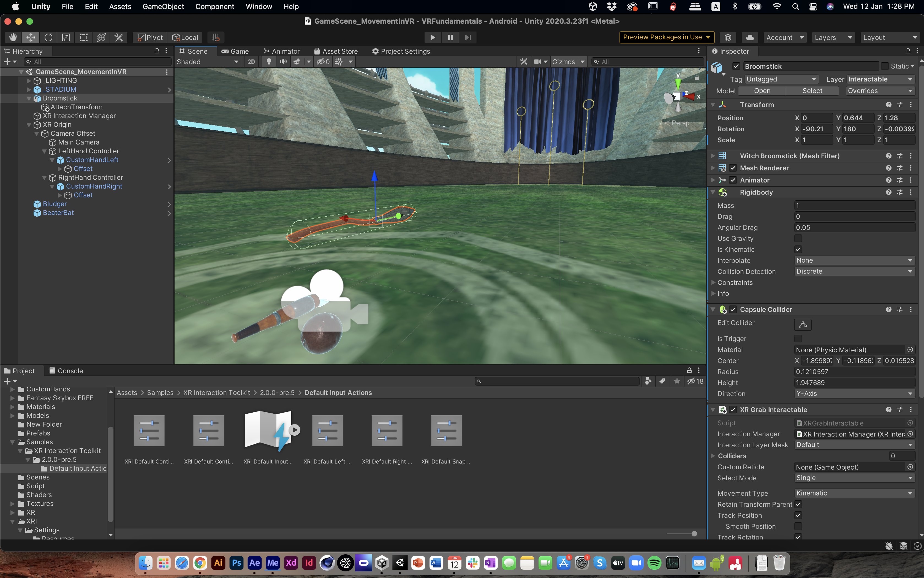Select the Hand tool in toolbar
The image size is (924, 578).
(13, 37)
